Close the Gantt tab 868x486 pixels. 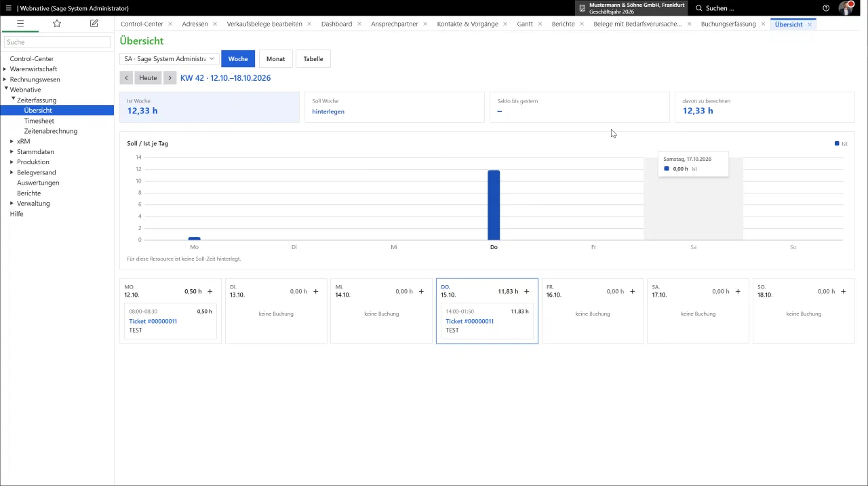pyautogui.click(x=540, y=24)
